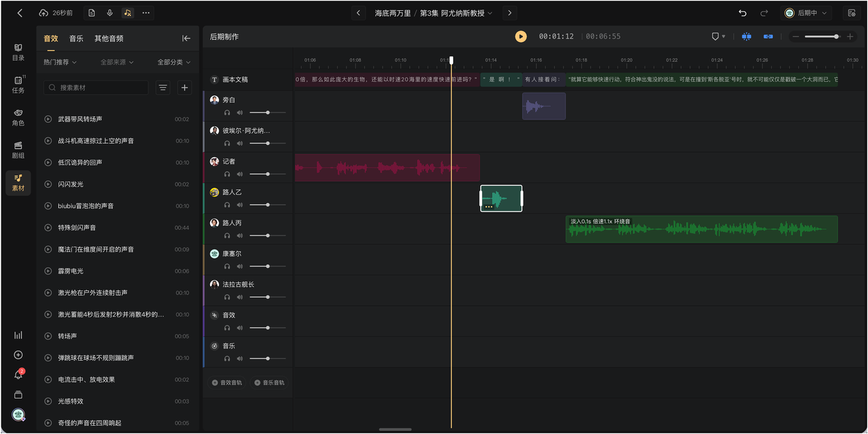Screen dimensions: 868x434
Task: Open the project settings icon at top right
Action: point(852,13)
